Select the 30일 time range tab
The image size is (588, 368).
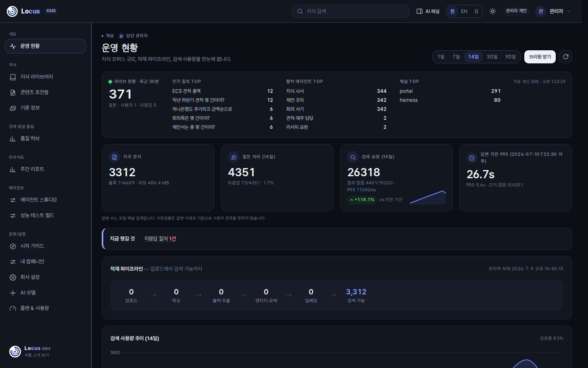(492, 57)
